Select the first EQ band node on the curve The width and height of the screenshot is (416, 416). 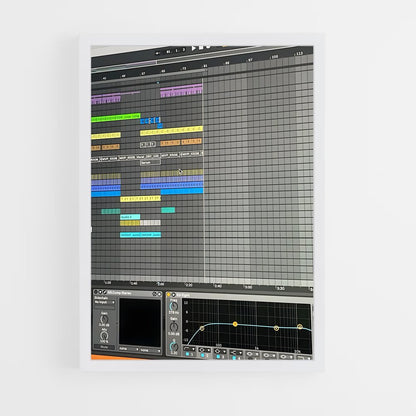coord(202,329)
